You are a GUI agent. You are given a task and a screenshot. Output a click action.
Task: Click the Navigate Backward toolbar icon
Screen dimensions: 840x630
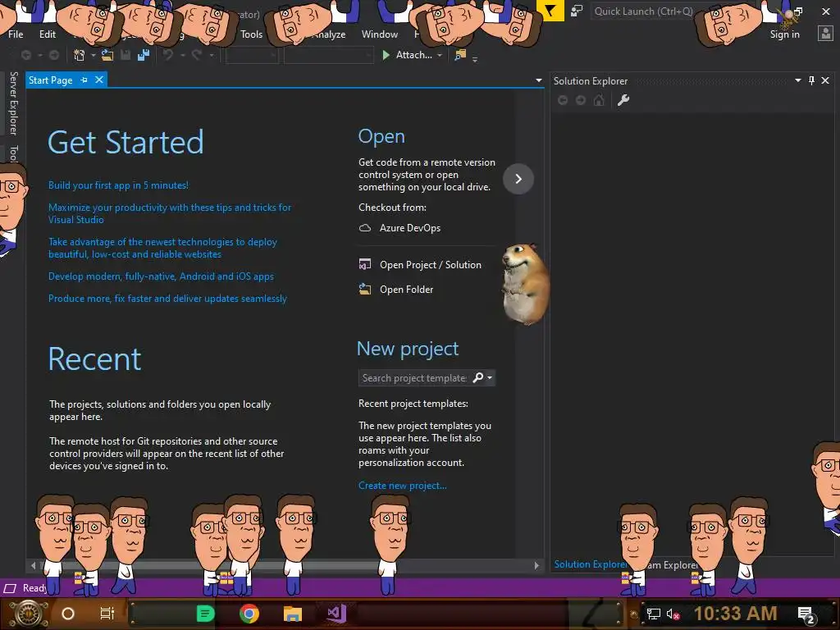coord(25,55)
